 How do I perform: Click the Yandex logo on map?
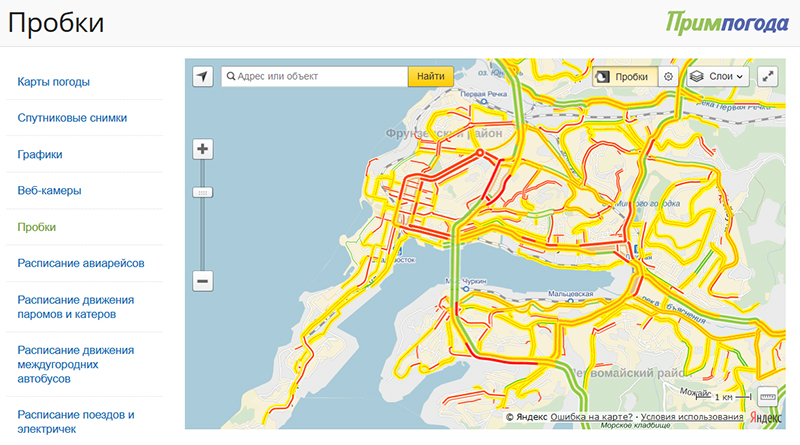(x=765, y=417)
